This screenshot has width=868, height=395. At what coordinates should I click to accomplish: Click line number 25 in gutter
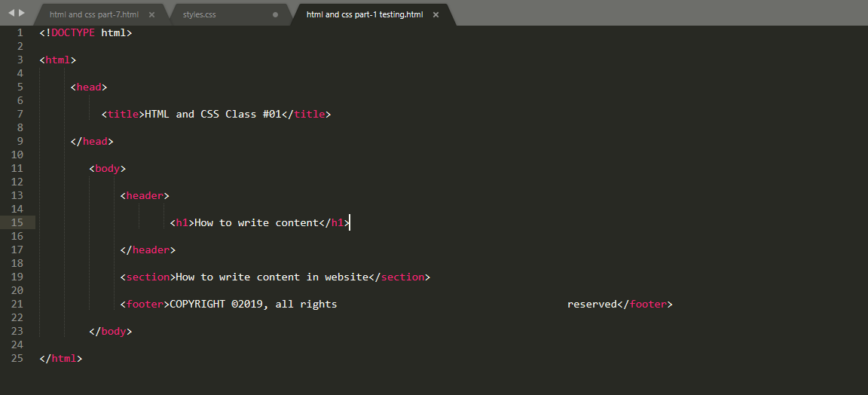[x=17, y=358]
